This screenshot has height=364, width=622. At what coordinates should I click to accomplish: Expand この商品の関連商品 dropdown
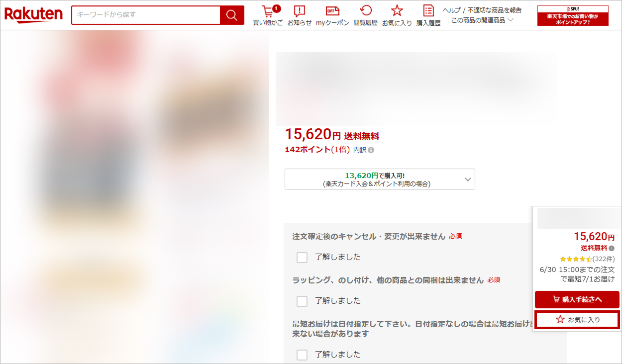[482, 20]
